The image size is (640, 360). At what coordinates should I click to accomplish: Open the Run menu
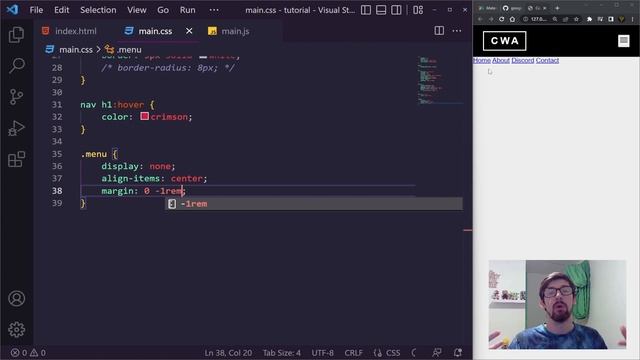[187, 10]
